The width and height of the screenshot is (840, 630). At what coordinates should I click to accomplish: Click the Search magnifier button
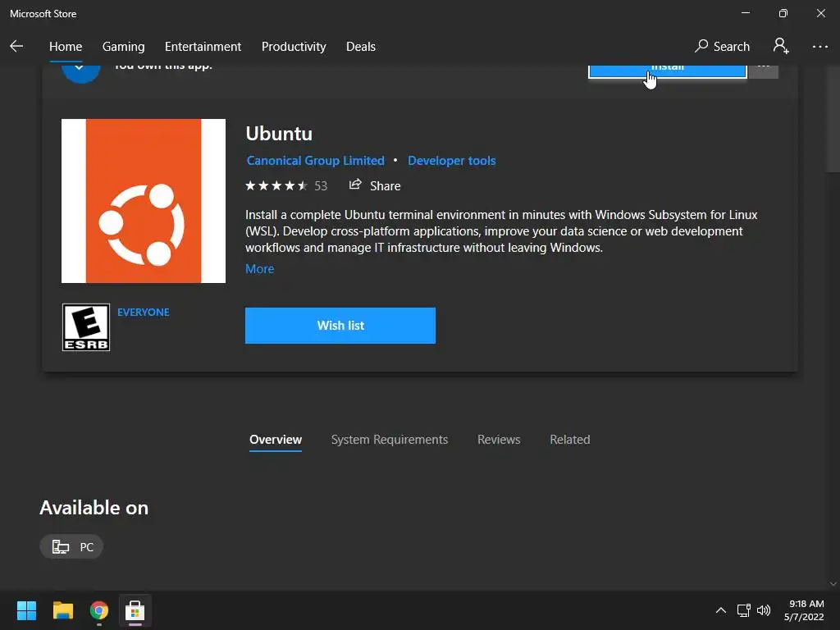(722, 47)
